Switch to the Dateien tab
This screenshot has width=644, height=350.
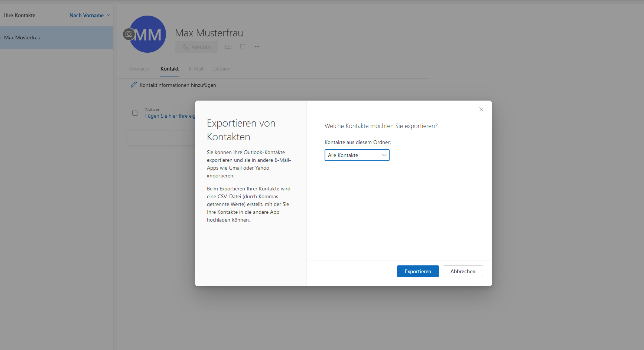click(x=222, y=69)
